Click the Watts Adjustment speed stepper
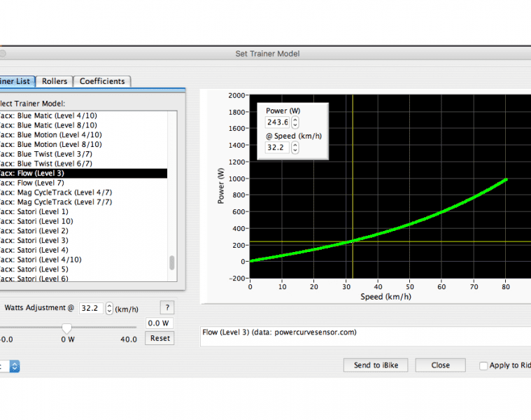The image size is (531, 420). pyautogui.click(x=109, y=308)
